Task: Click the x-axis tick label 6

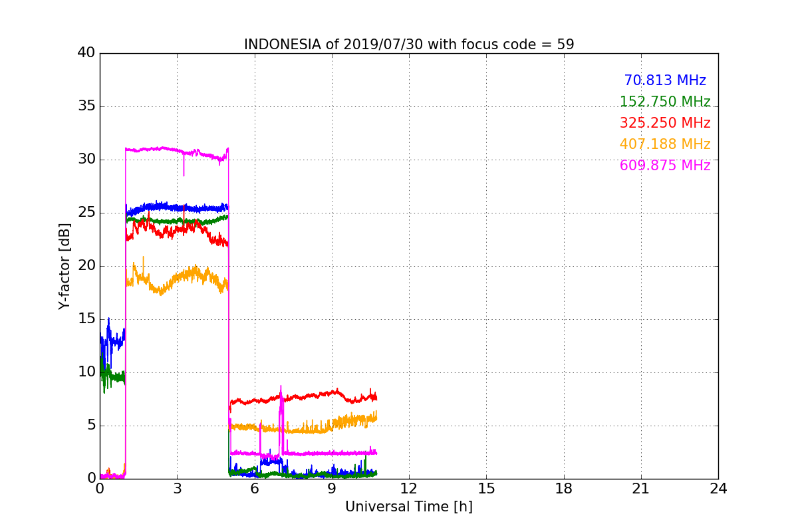Action: coord(255,489)
